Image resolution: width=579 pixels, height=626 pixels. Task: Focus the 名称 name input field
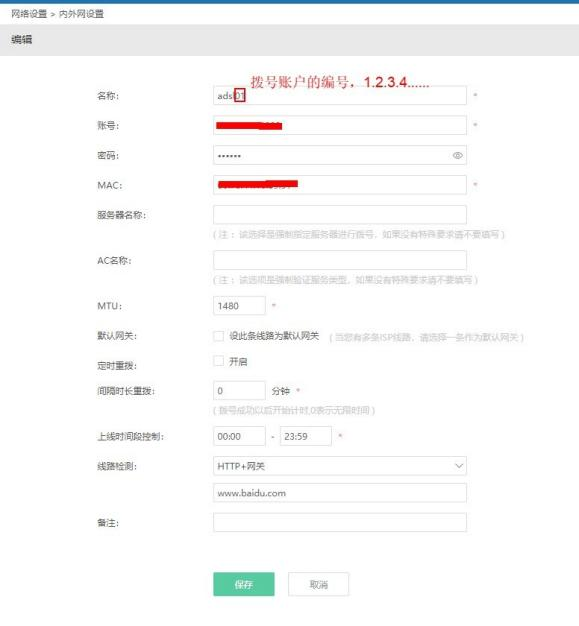coord(340,95)
